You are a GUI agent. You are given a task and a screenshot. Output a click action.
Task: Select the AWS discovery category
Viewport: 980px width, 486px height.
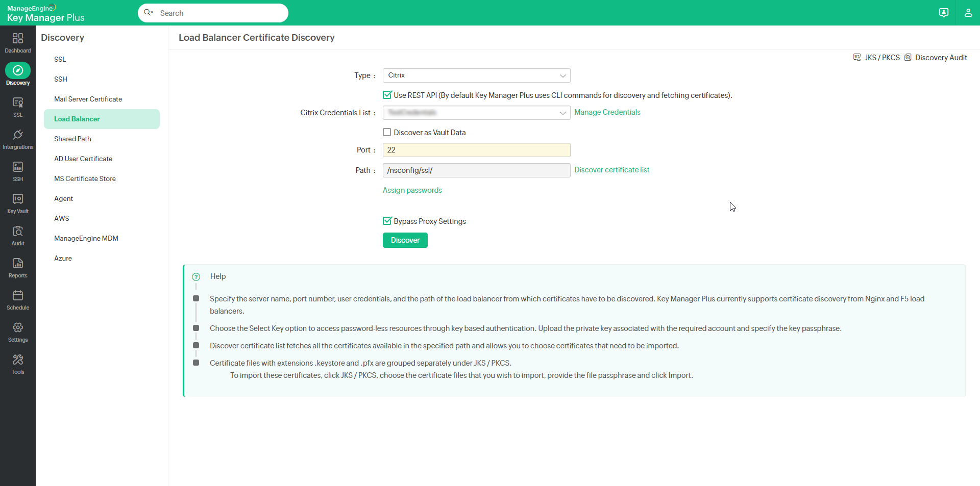point(61,218)
